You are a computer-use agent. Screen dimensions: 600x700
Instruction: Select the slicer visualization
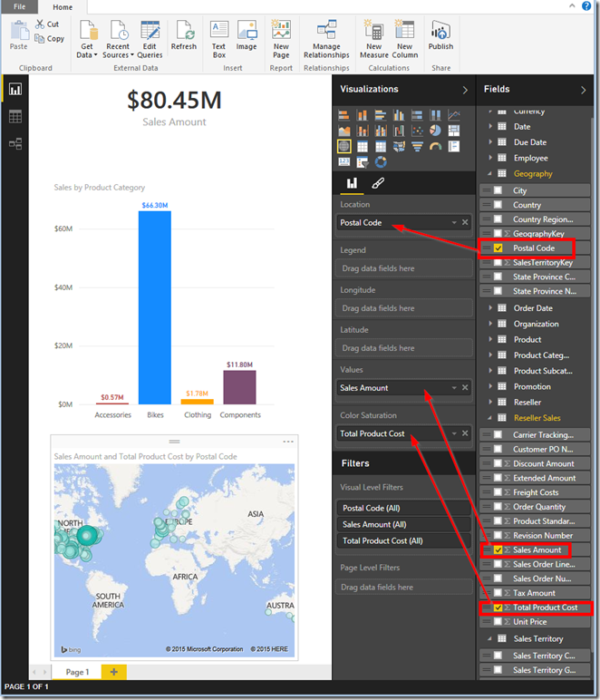(363, 162)
